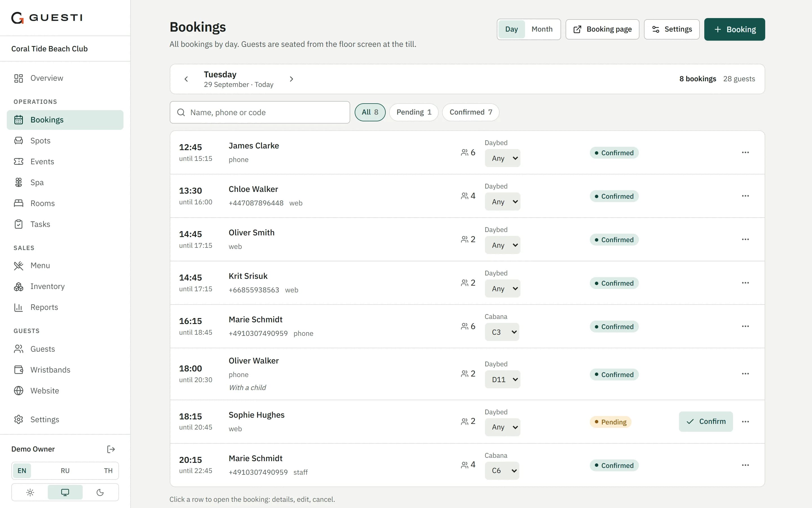
Task: Open Krit Srisuk booking name
Action: pyautogui.click(x=248, y=276)
